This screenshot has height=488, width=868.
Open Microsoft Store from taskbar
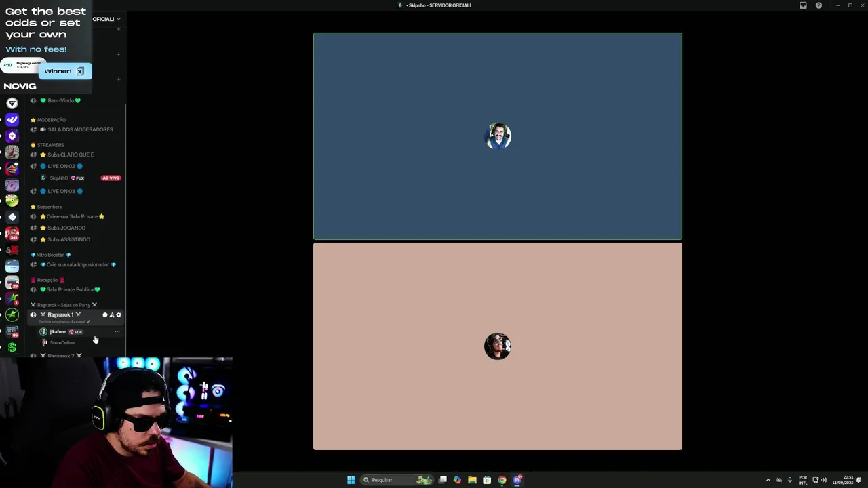pos(487,480)
